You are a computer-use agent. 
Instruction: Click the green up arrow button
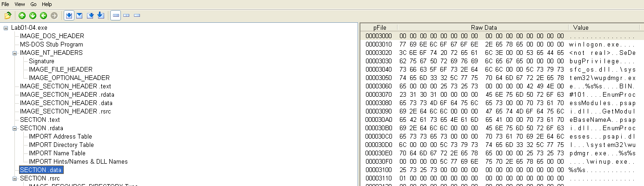22,15
